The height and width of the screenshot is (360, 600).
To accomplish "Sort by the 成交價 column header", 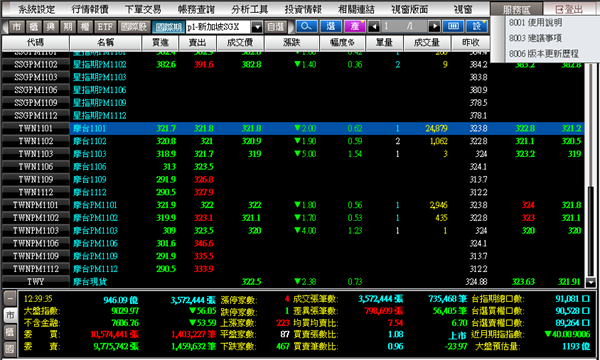I will (240, 43).
